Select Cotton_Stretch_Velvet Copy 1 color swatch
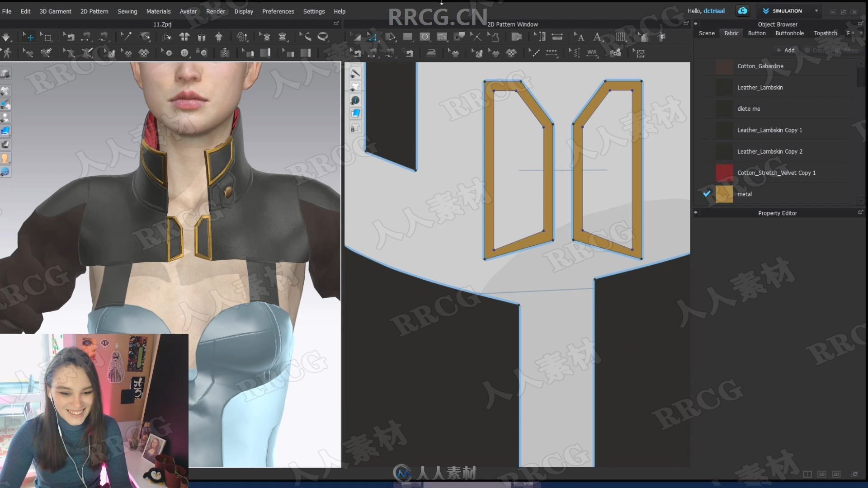This screenshot has width=868, height=488. click(x=723, y=172)
